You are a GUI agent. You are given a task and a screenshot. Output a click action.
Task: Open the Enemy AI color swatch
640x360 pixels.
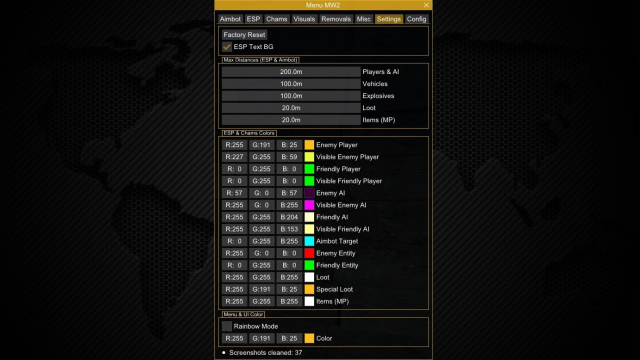point(309,193)
